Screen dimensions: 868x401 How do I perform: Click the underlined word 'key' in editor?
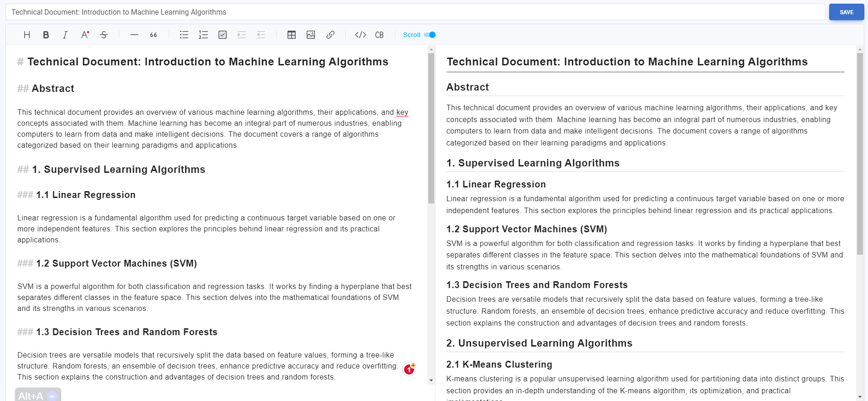pyautogui.click(x=402, y=112)
